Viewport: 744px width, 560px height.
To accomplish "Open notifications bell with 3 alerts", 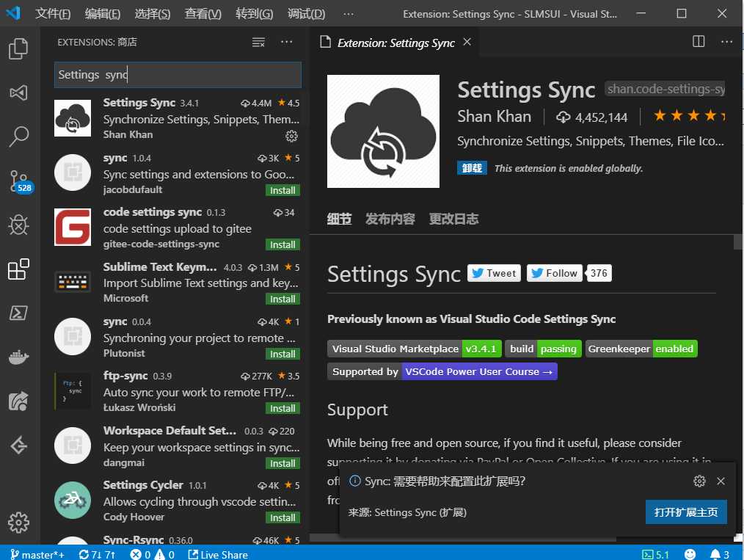I will [x=719, y=554].
